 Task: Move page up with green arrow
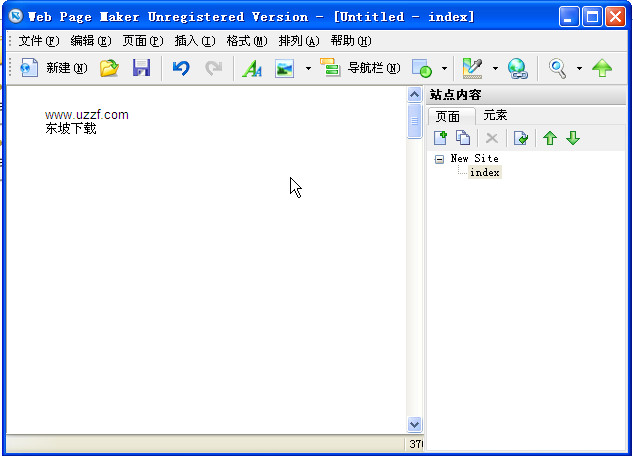tap(550, 138)
